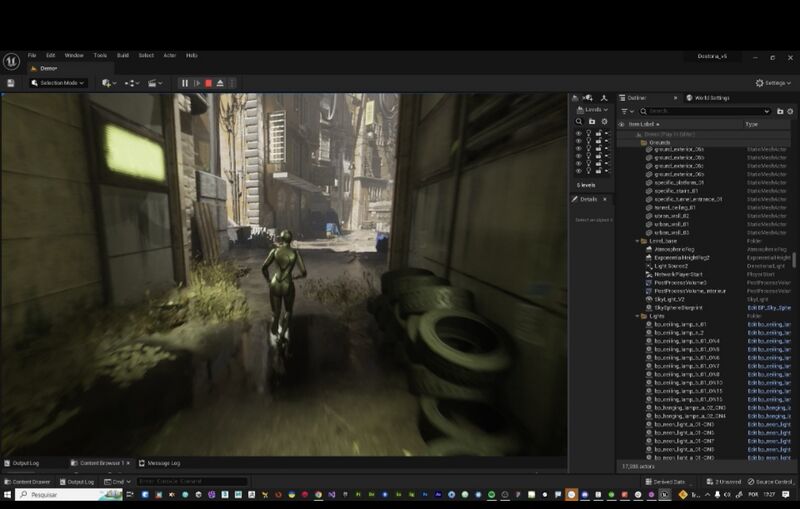Open the Select menu
This screenshot has height=509, width=800.
point(146,55)
